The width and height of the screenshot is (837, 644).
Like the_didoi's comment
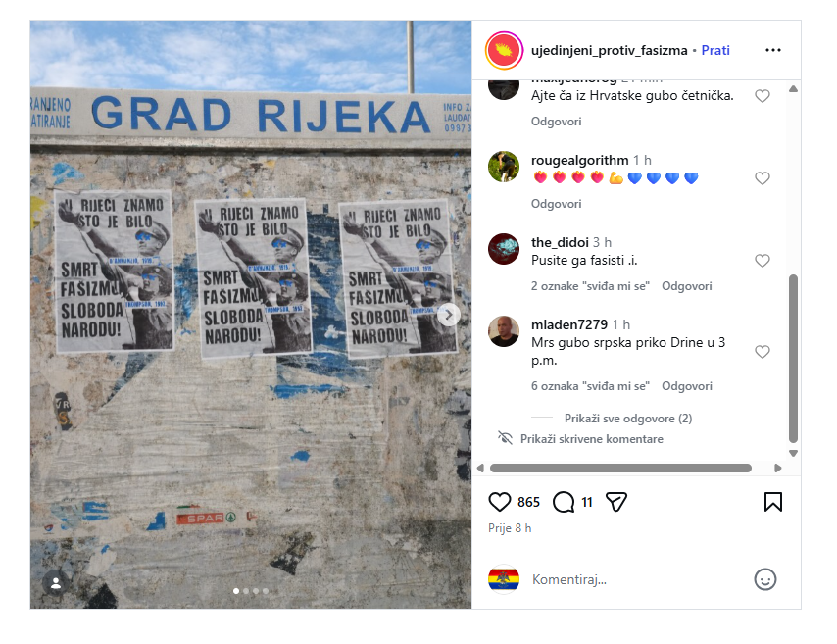763,261
